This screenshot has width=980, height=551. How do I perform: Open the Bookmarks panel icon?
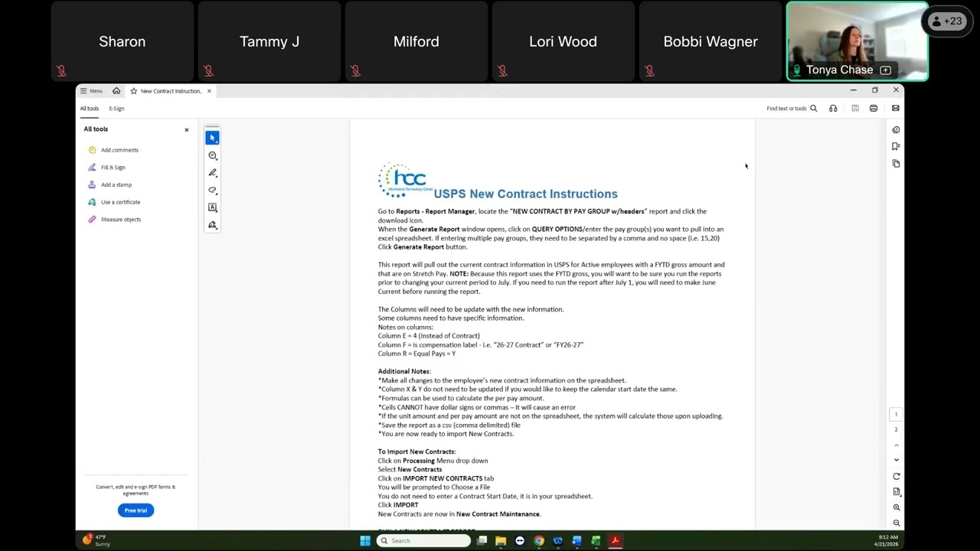[x=897, y=147]
